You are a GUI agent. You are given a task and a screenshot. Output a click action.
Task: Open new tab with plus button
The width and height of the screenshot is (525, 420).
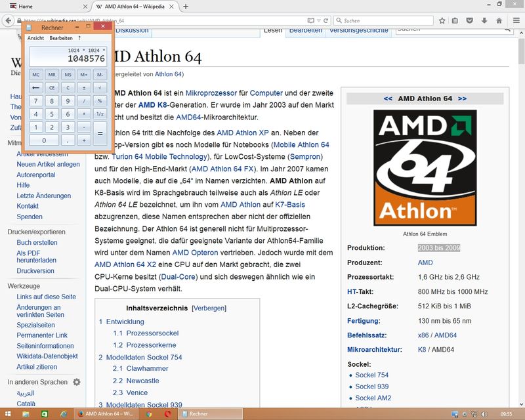[186, 7]
